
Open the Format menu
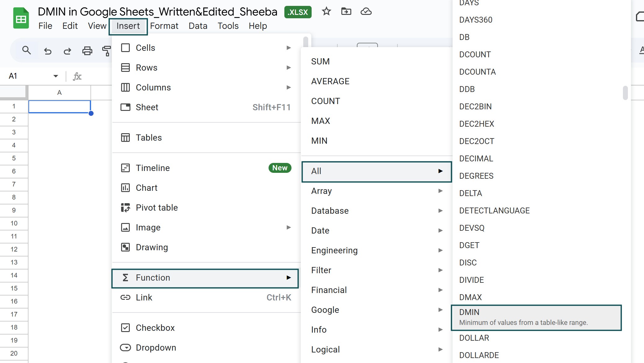coord(164,26)
